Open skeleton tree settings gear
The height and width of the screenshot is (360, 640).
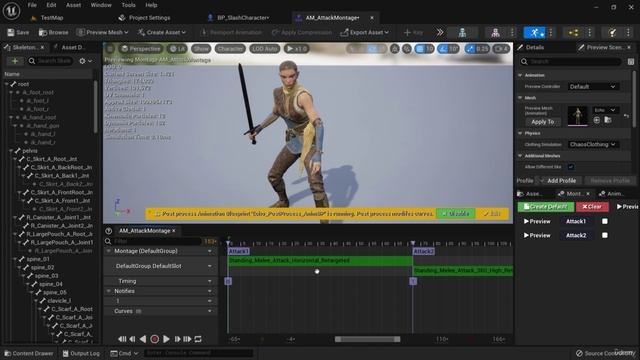click(x=85, y=61)
